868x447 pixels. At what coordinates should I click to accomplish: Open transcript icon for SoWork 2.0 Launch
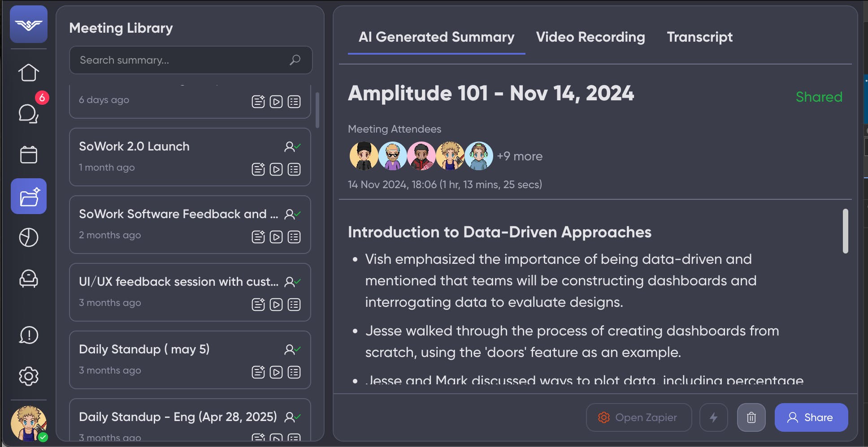[294, 169]
